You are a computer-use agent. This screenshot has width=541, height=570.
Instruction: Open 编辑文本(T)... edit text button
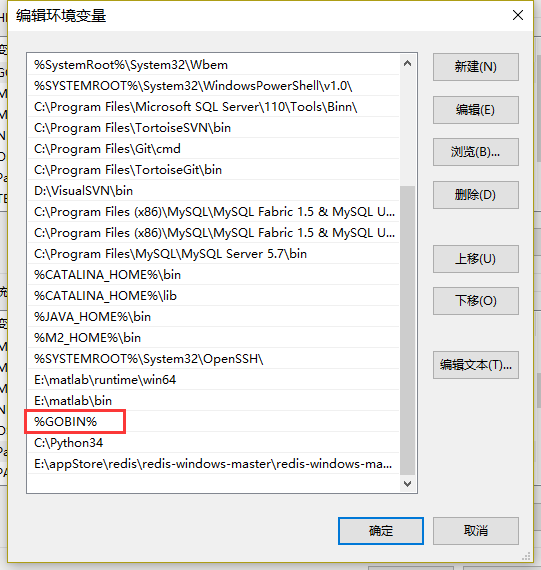476,365
